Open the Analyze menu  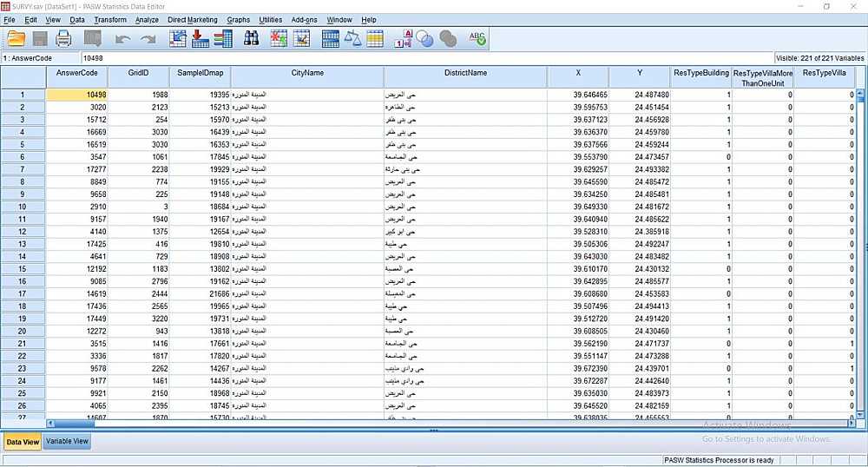point(147,20)
